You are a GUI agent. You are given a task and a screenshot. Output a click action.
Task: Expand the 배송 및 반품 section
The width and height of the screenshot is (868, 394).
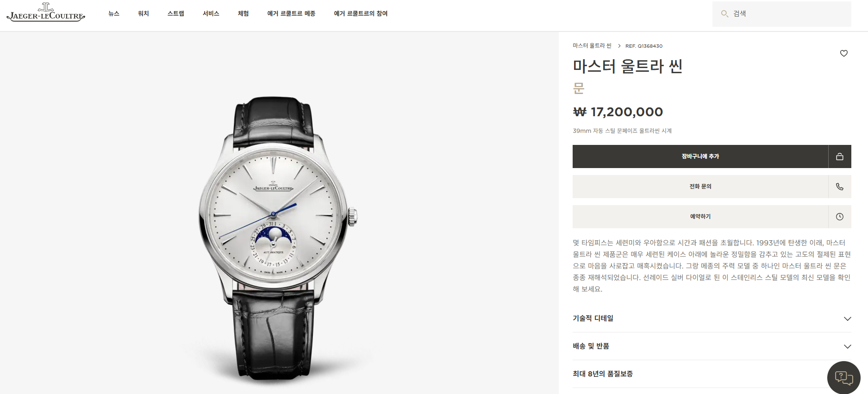pos(712,346)
